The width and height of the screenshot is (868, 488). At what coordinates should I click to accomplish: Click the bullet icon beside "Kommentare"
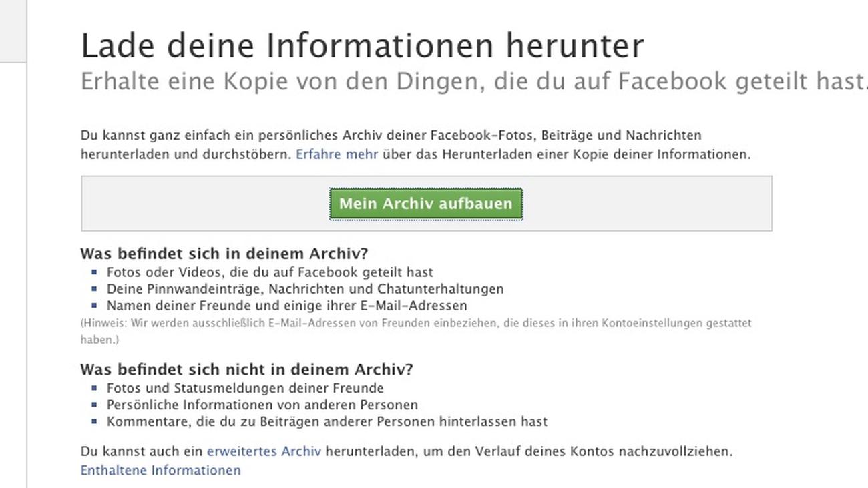click(94, 422)
